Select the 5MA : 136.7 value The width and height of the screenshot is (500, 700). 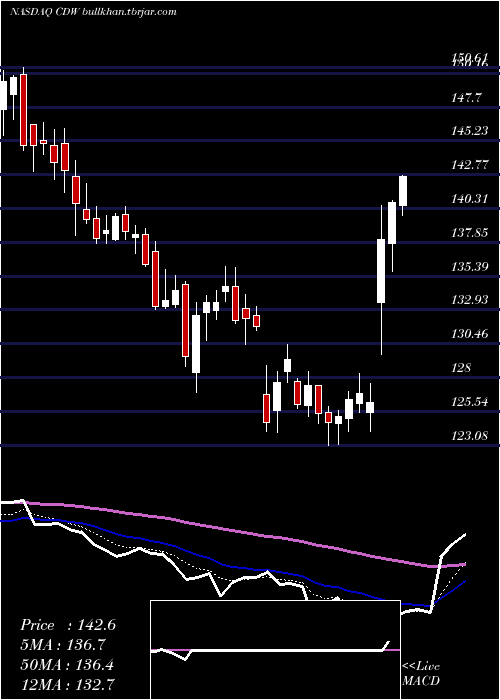click(63, 644)
